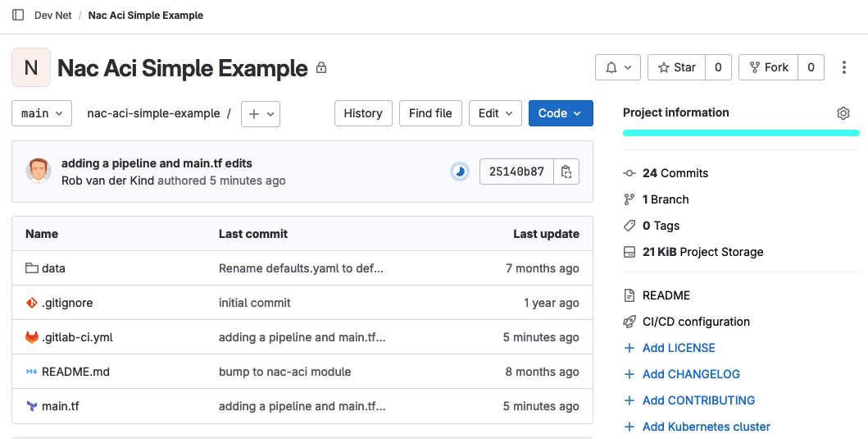Click nac-aci-simple-example path link
The width and height of the screenshot is (868, 439).
click(153, 113)
